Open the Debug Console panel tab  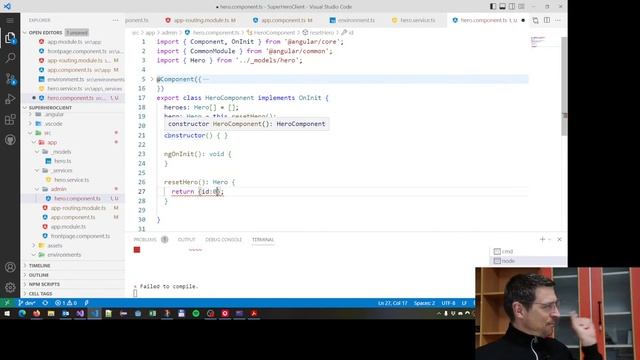[x=223, y=240]
